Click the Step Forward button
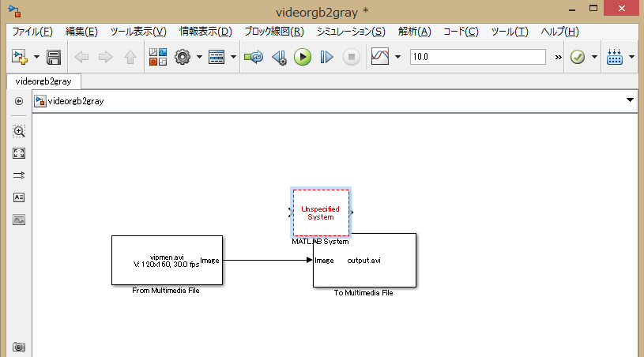This screenshot has width=644, height=357. [326, 57]
